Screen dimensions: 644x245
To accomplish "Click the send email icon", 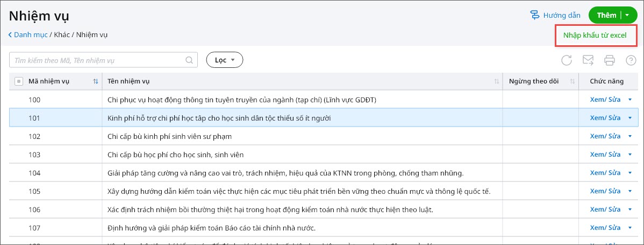I will point(588,60).
